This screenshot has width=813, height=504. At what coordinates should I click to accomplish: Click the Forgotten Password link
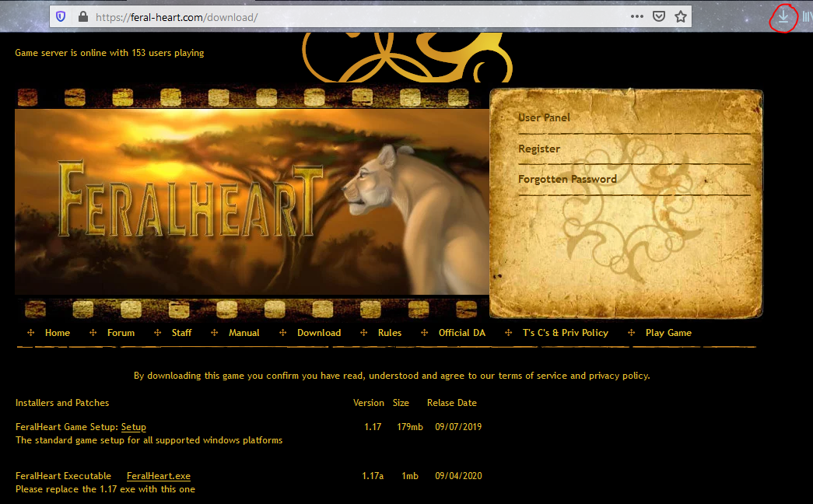point(567,180)
